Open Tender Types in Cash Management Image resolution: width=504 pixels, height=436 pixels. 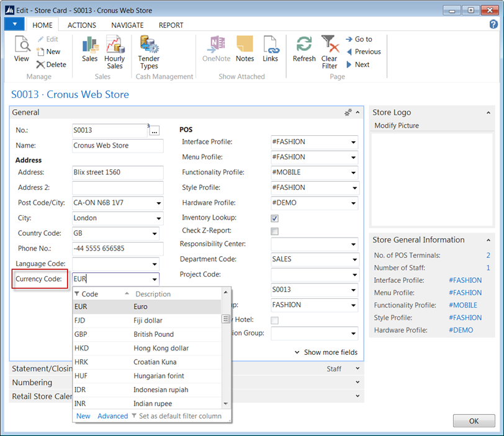pyautogui.click(x=148, y=46)
